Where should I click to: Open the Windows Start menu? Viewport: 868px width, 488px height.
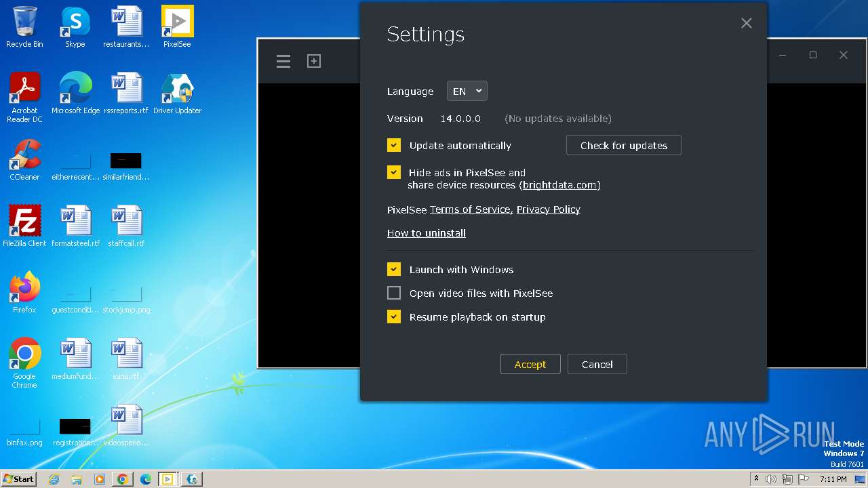19,479
